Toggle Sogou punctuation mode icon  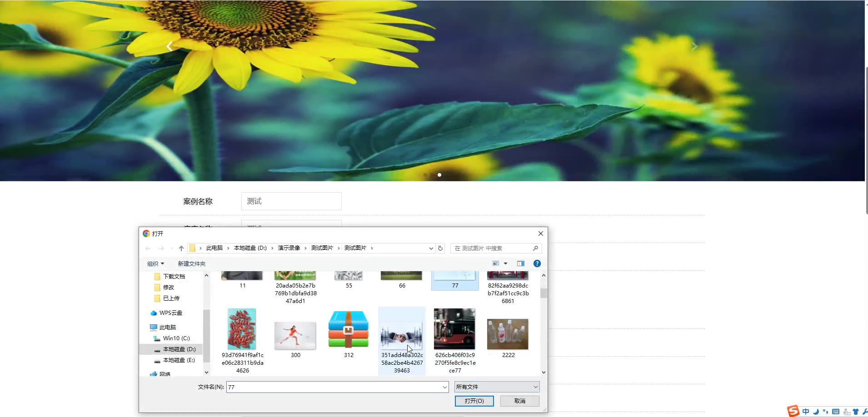(825, 412)
